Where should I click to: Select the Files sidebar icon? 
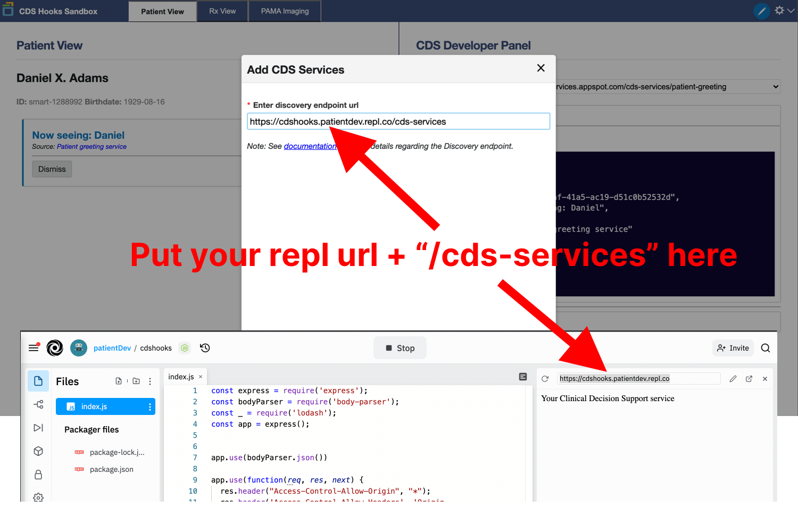pos(38,381)
